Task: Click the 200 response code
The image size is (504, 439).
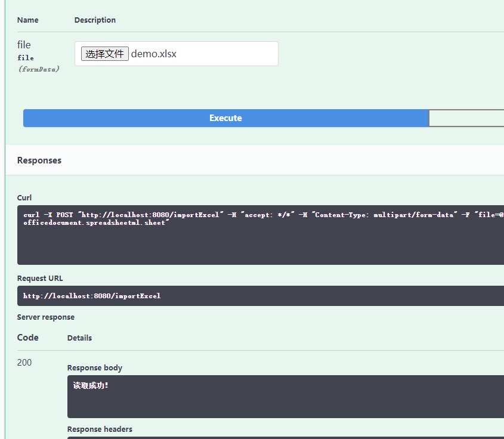Action: [x=24, y=363]
